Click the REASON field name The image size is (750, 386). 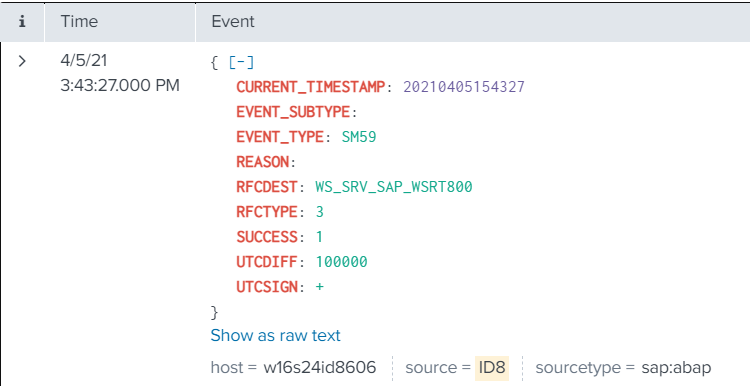click(263, 162)
